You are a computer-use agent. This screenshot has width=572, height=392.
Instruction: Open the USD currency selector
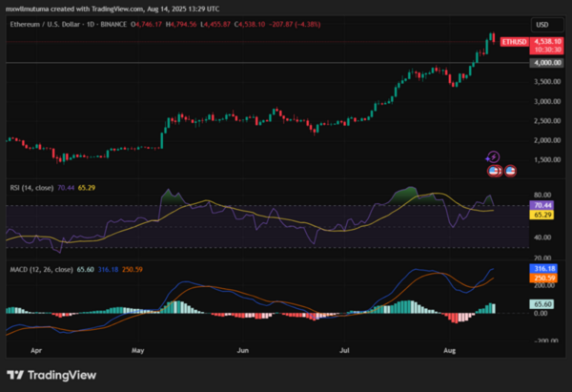[x=542, y=23]
